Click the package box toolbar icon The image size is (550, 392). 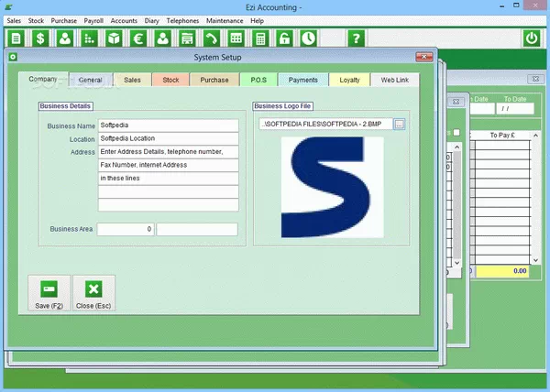114,38
